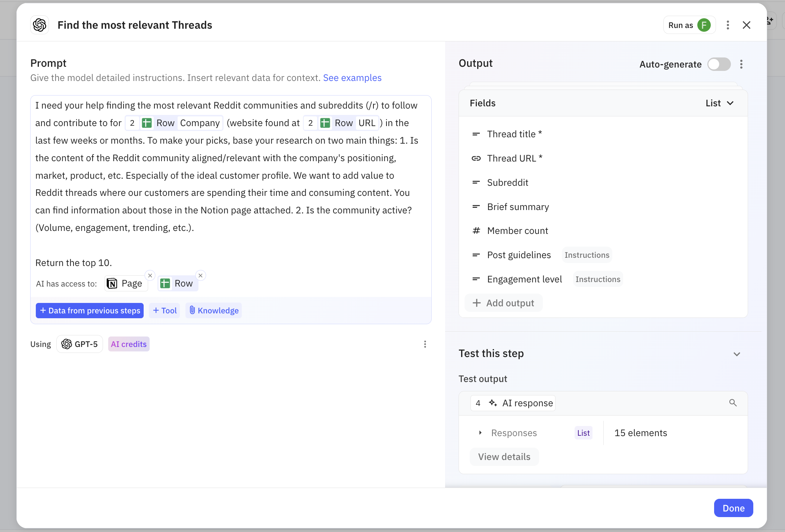This screenshot has width=785, height=532.
Task: Open the Run as account selector
Action: click(689, 25)
